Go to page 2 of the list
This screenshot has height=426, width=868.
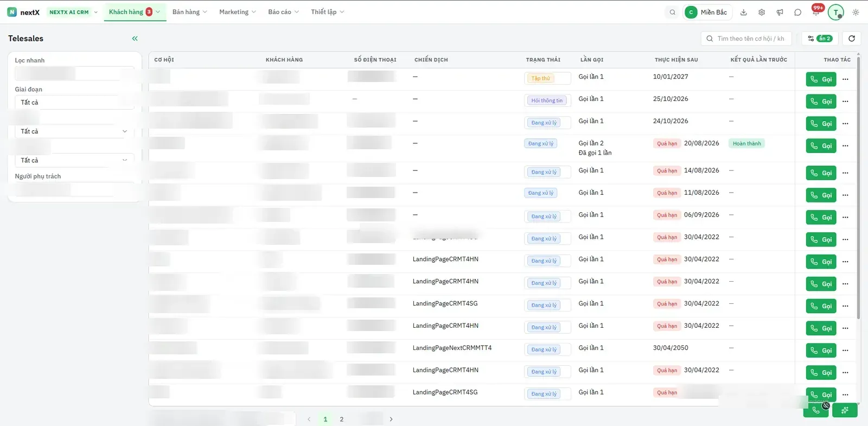click(x=342, y=419)
